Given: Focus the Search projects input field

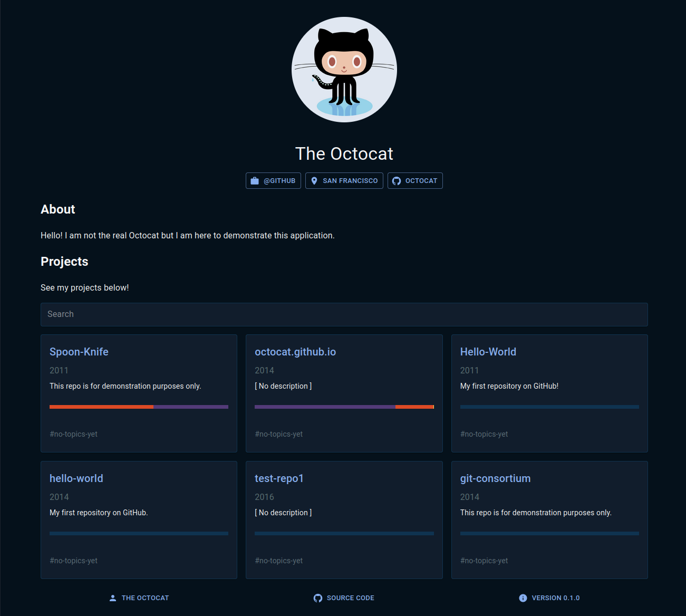Looking at the screenshot, I should tap(344, 314).
